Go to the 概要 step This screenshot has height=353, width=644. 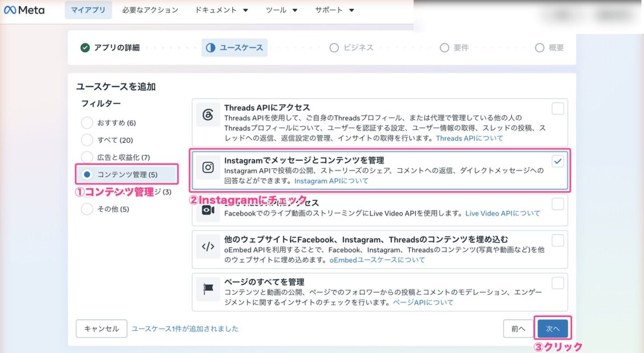click(550, 48)
